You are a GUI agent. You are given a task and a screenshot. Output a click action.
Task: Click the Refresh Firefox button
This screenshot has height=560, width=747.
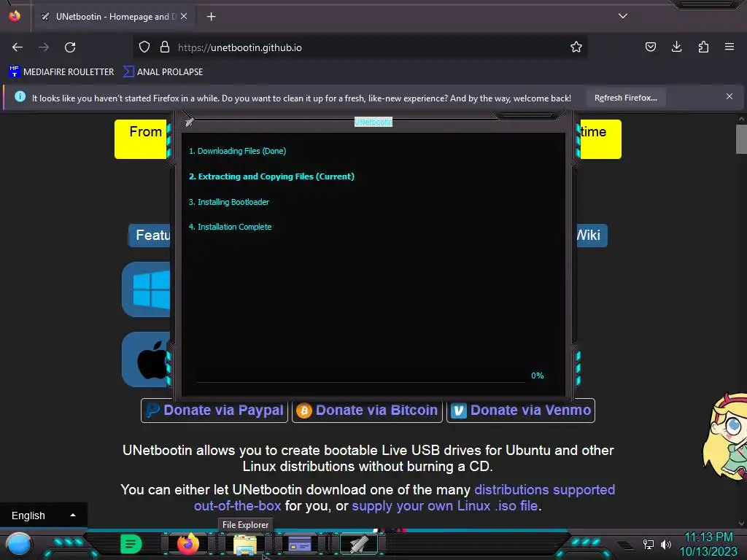[625, 98]
